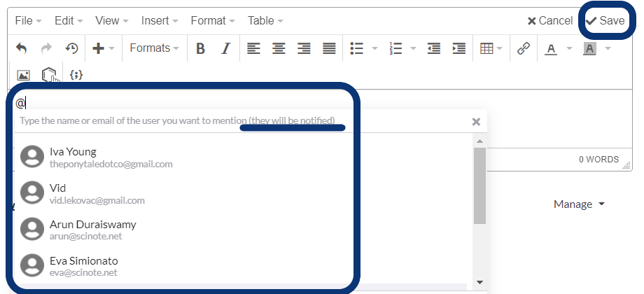Increase indent of the paragraph
Image resolution: width=644 pixels, height=294 pixels.
(459, 48)
